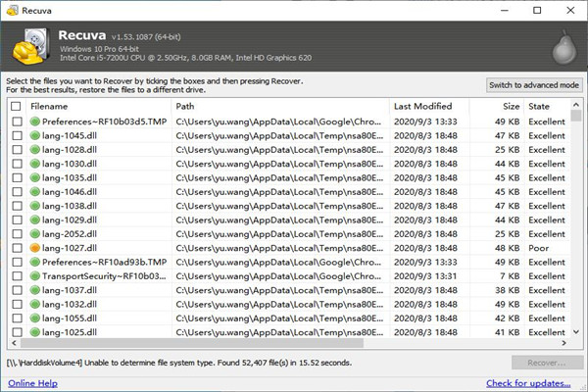The image size is (588, 392).
Task: Click Switch to advanced mode button
Action: click(x=534, y=85)
